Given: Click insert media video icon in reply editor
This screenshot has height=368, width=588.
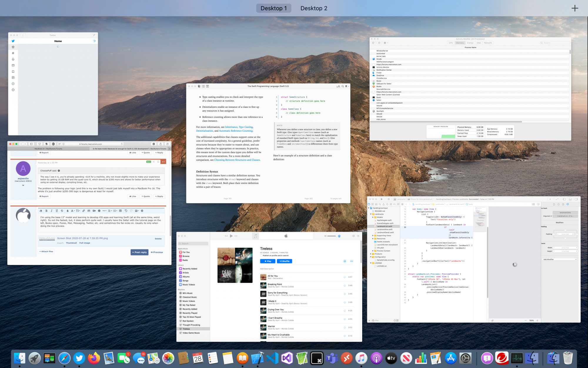Looking at the screenshot, I should (94, 211).
